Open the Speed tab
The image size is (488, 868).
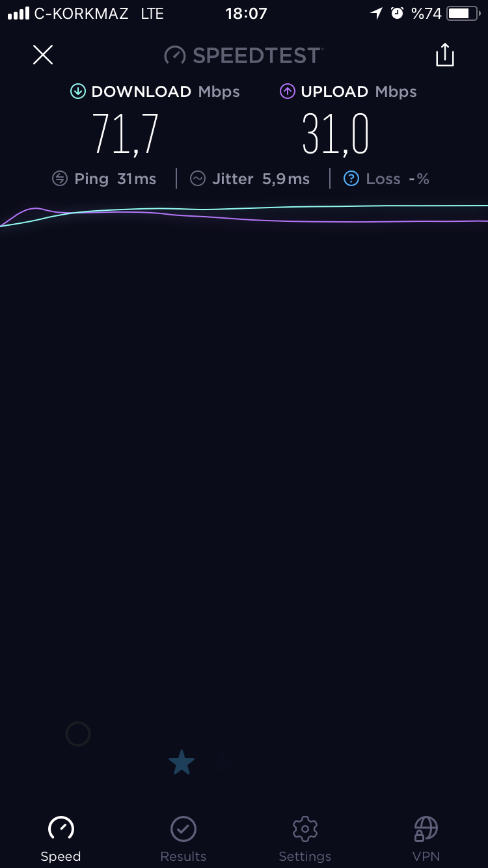61,839
